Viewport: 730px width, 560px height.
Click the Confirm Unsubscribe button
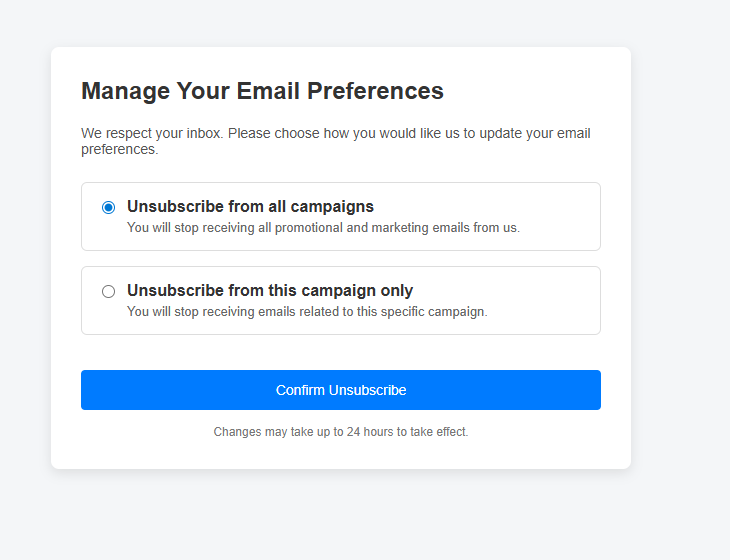341,390
